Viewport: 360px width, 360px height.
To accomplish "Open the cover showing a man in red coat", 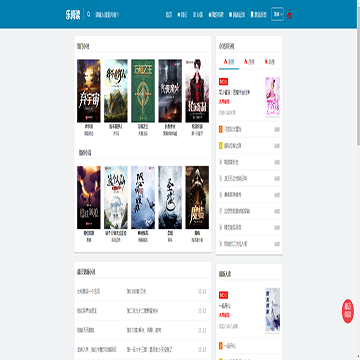I will point(197,91).
